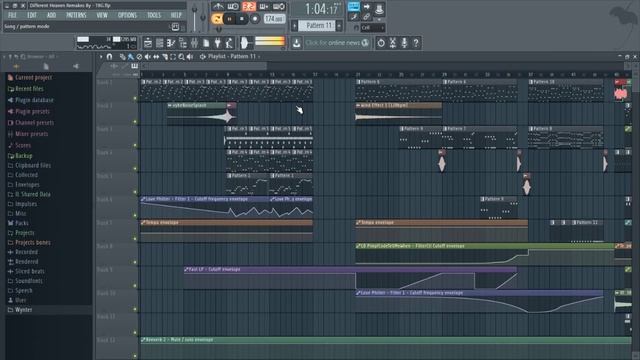This screenshot has height=360, width=640.
Task: Click the View mixer toolbar icon
Action: (194, 43)
